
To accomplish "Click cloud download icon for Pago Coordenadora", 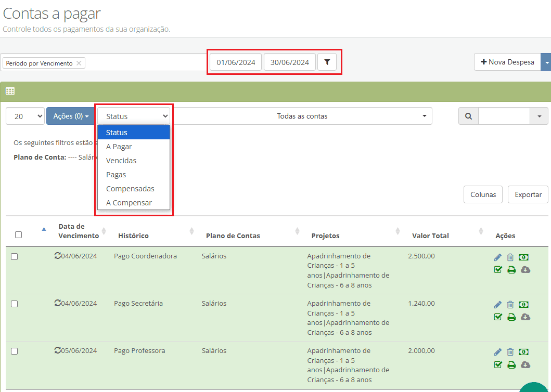I will (526, 270).
